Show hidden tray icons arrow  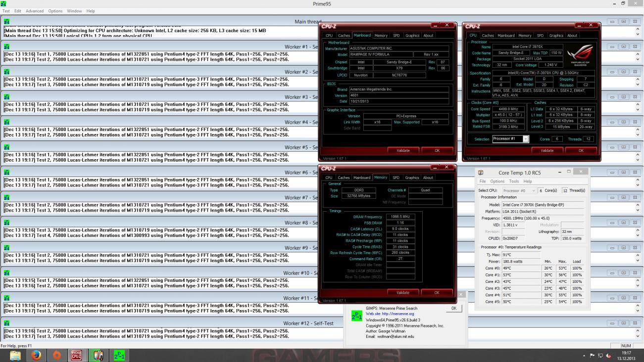pos(584,356)
